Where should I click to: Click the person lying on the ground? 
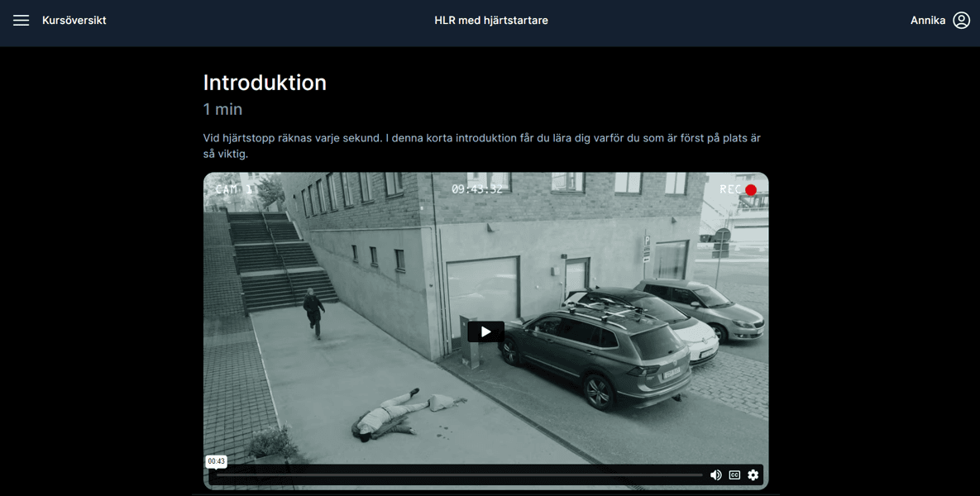(389, 415)
